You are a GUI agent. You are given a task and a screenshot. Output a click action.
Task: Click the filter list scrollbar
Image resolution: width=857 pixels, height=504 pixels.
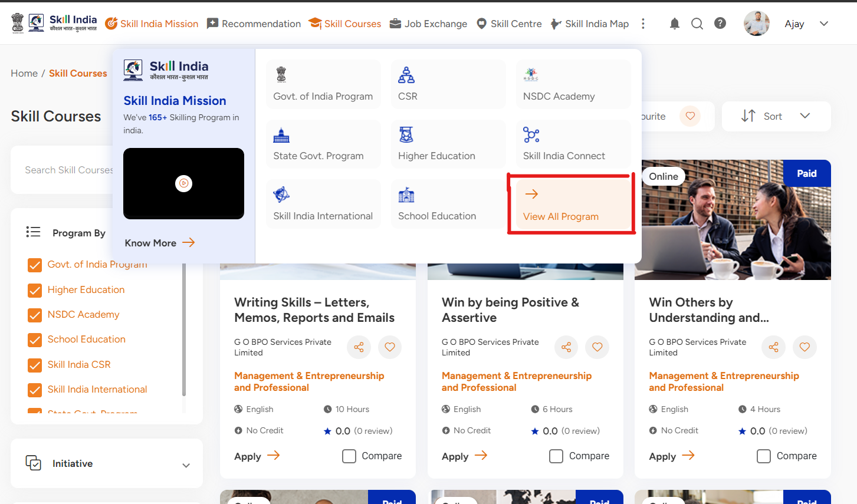(184, 330)
